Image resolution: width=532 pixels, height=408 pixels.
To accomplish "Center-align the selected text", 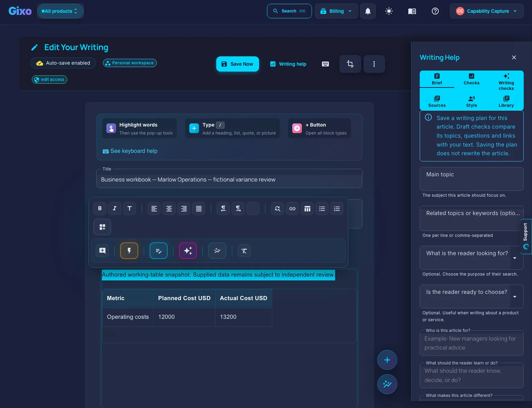I will (x=169, y=208).
